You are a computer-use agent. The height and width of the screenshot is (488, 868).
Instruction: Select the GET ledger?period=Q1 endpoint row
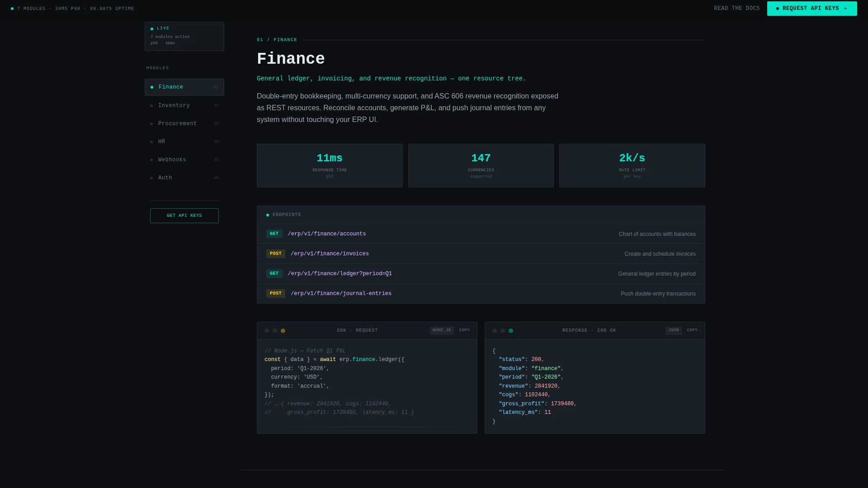pyautogui.click(x=481, y=274)
